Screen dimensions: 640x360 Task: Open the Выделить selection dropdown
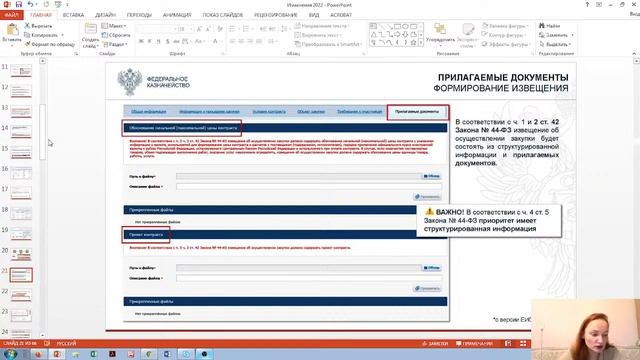555,44
